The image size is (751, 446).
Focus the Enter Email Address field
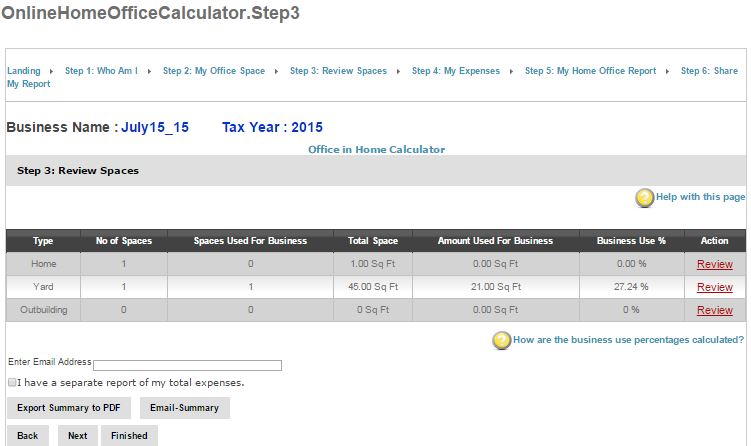(187, 366)
